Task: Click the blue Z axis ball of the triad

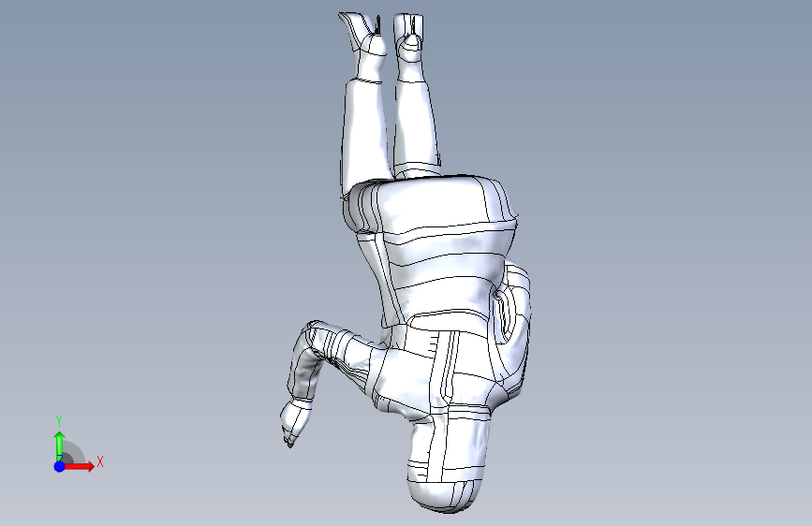Action: [x=60, y=466]
